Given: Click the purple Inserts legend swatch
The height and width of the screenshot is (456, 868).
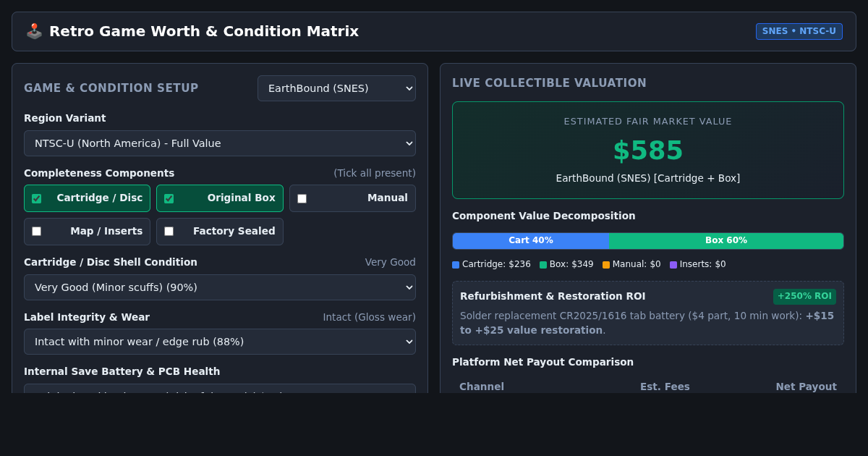Looking at the screenshot, I should tap(673, 265).
